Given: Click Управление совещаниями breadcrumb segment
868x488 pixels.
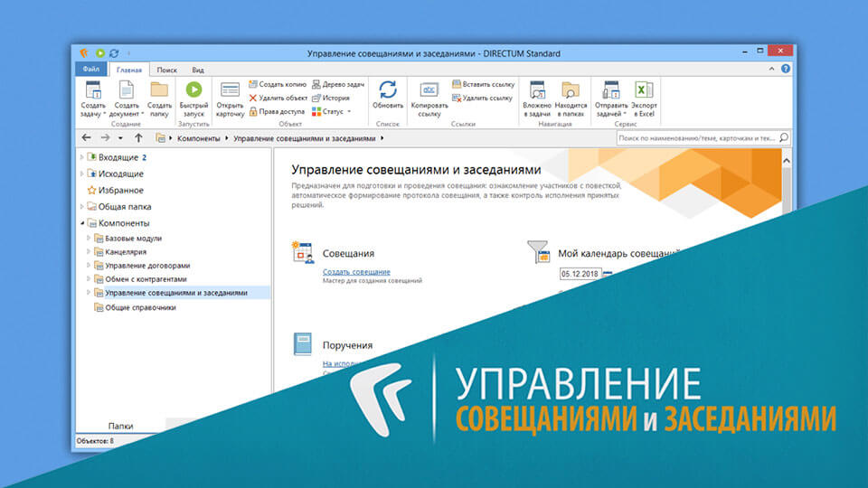Looking at the screenshot, I should pos(304,138).
